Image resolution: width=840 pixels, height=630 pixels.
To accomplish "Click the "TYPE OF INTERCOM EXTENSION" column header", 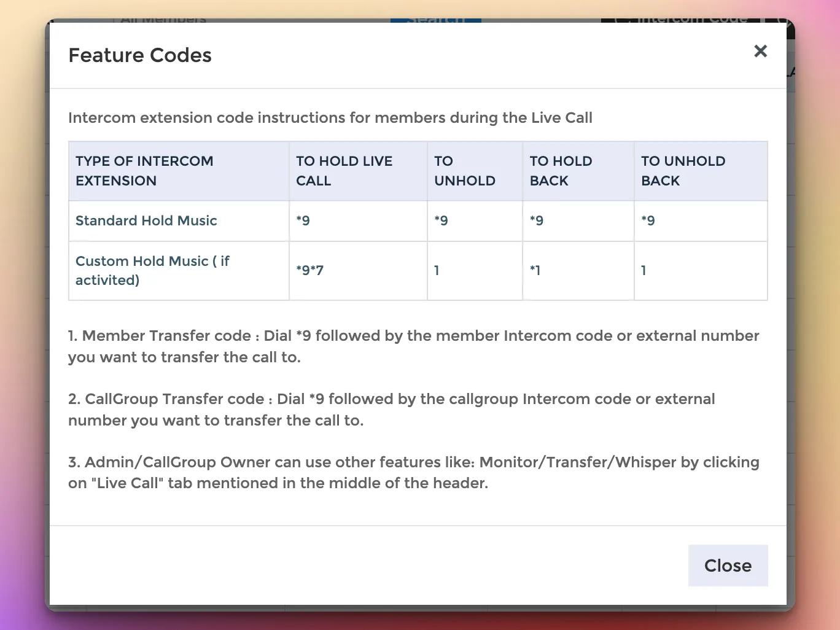I will click(x=179, y=171).
